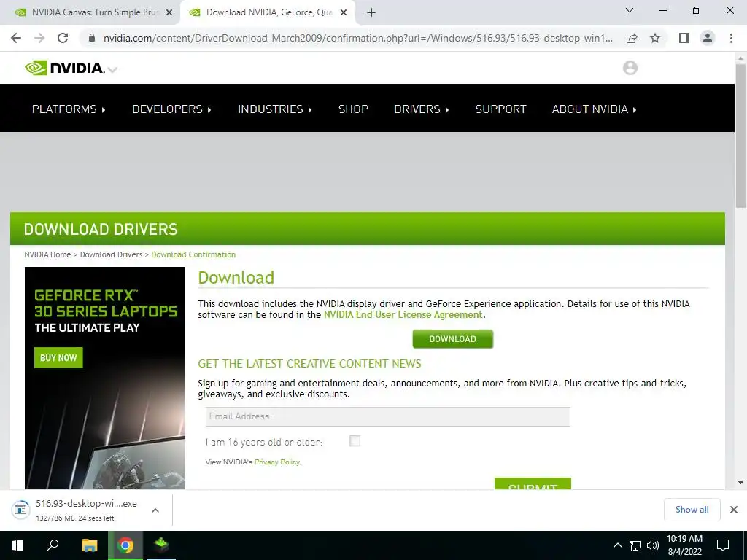Click the GeForce RTX laptops ad image
747x560 pixels.
[105, 378]
